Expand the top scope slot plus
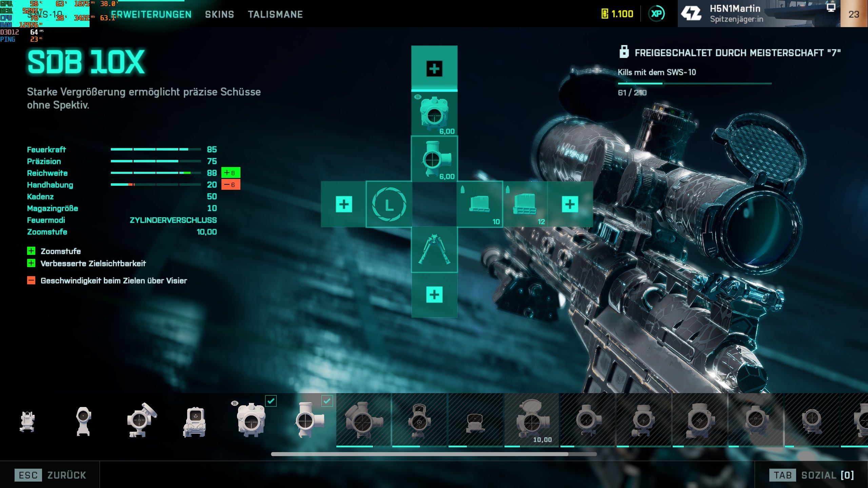Image resolution: width=868 pixels, height=488 pixels. tap(434, 69)
